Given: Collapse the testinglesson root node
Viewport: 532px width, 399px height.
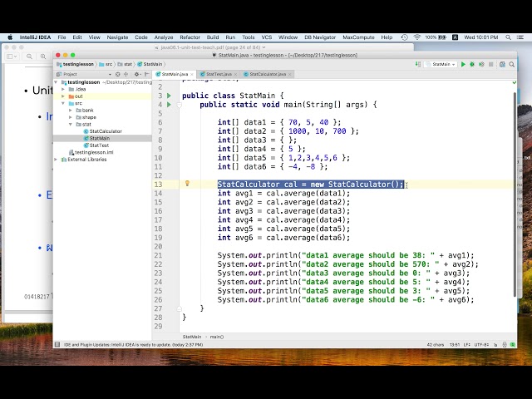Looking at the screenshot, I should [x=56, y=82].
